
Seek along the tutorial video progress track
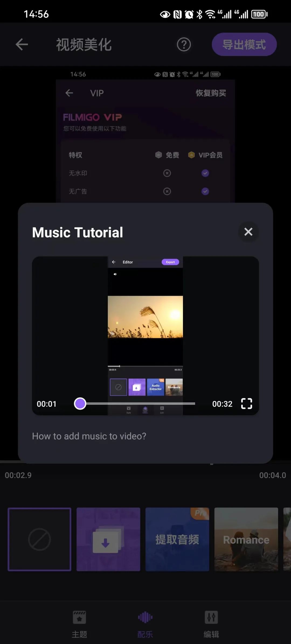(137, 404)
